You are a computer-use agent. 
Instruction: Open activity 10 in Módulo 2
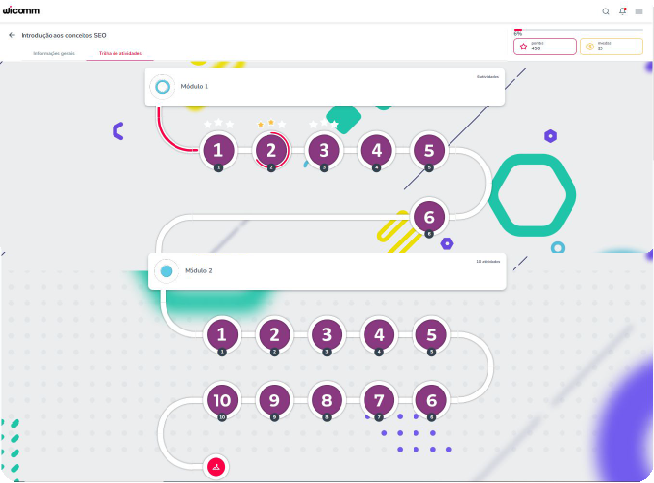[x=222, y=399]
